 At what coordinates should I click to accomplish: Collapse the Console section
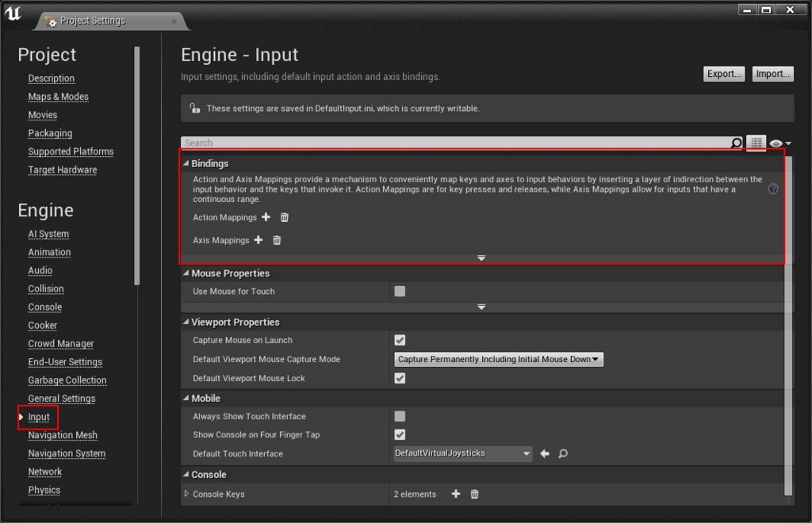point(186,474)
